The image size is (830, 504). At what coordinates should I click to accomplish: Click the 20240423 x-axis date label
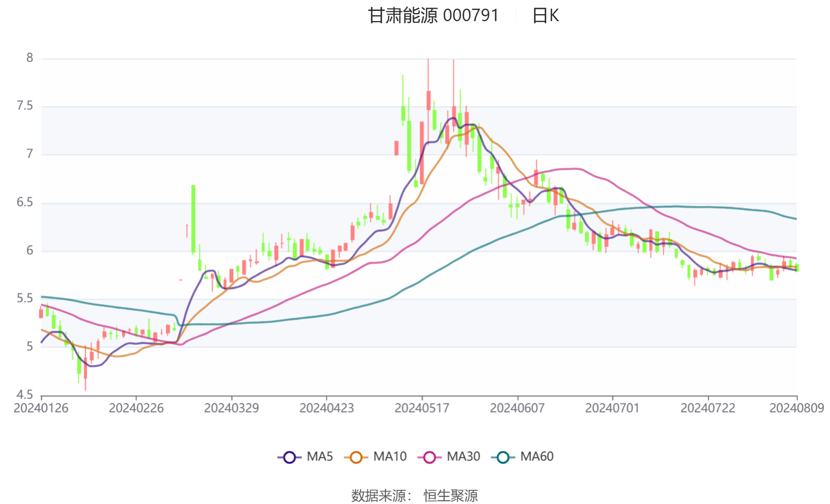tap(327, 408)
